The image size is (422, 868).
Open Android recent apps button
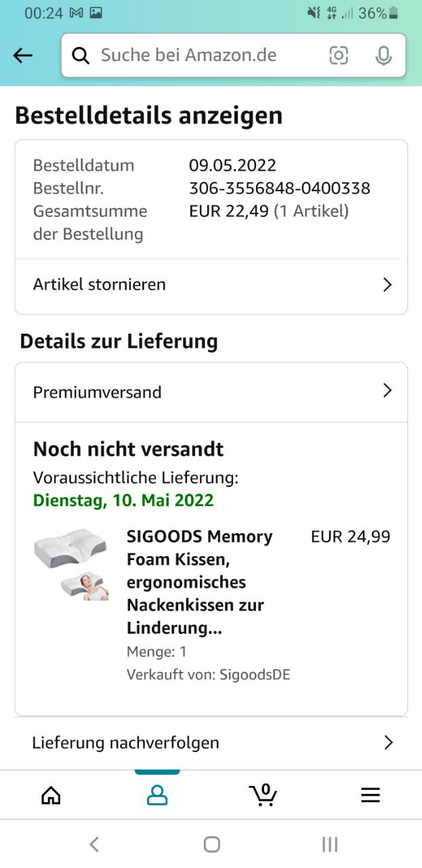tap(330, 844)
